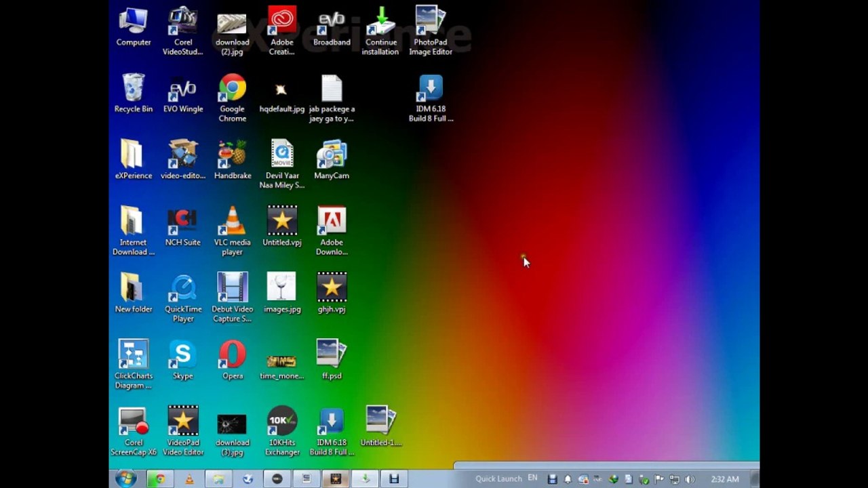Open the Computer desktop icon
868x488 pixels.
coord(133,27)
